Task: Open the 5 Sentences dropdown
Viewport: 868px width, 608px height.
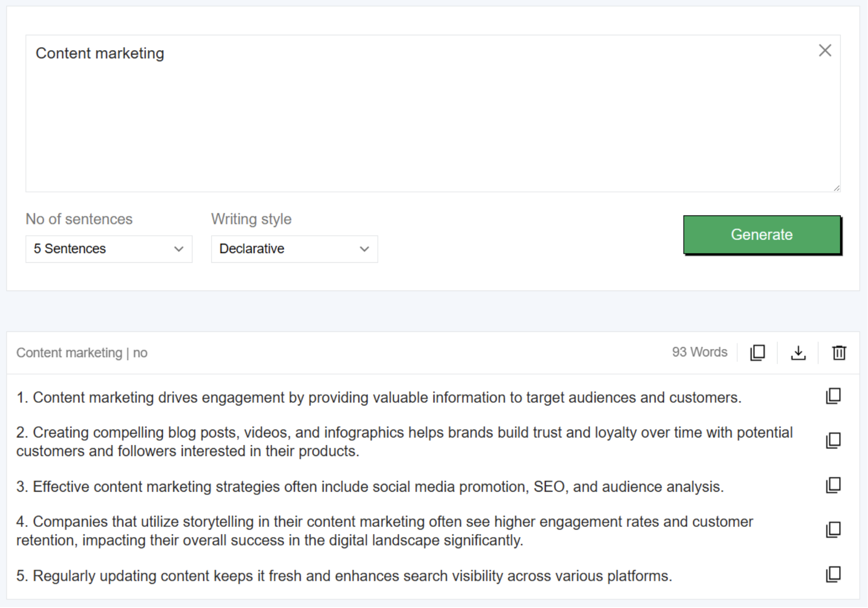Action: click(x=109, y=249)
